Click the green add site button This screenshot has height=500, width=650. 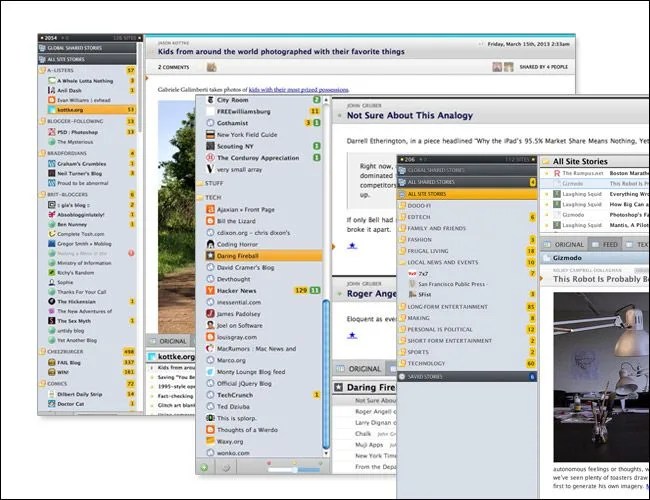(x=204, y=467)
